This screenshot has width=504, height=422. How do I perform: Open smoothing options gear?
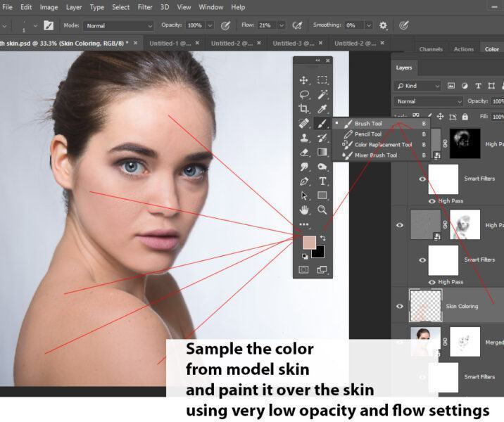point(383,25)
